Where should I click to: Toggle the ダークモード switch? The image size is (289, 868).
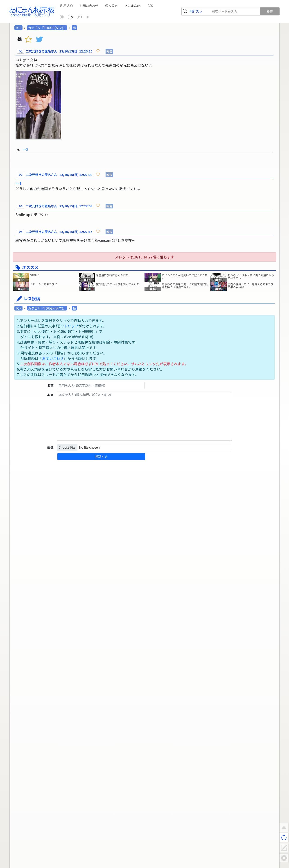tap(64, 17)
